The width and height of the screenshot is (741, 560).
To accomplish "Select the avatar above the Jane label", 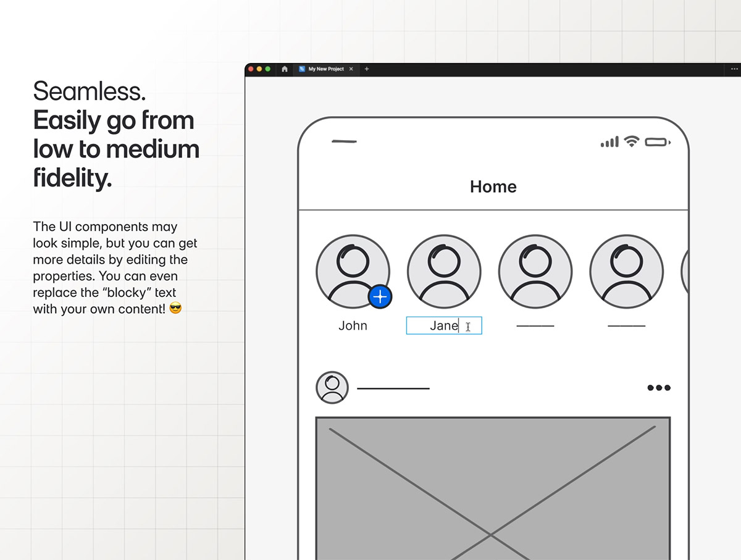I will pos(444,272).
